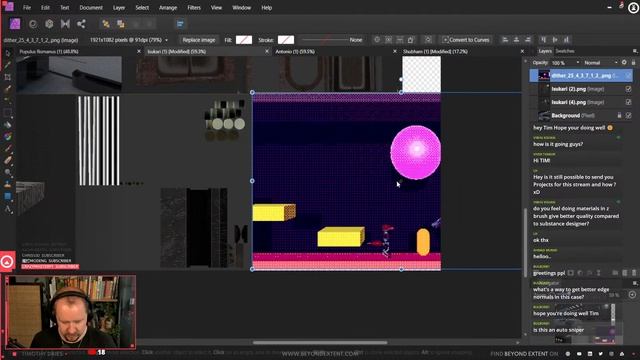Select the Artistic Text tool

click(x=8, y=209)
